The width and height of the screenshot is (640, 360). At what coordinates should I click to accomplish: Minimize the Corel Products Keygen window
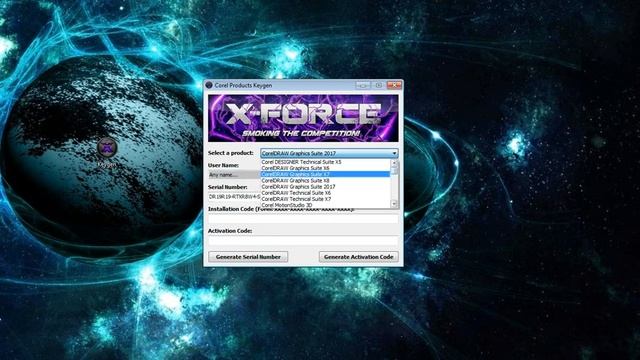coord(363,85)
